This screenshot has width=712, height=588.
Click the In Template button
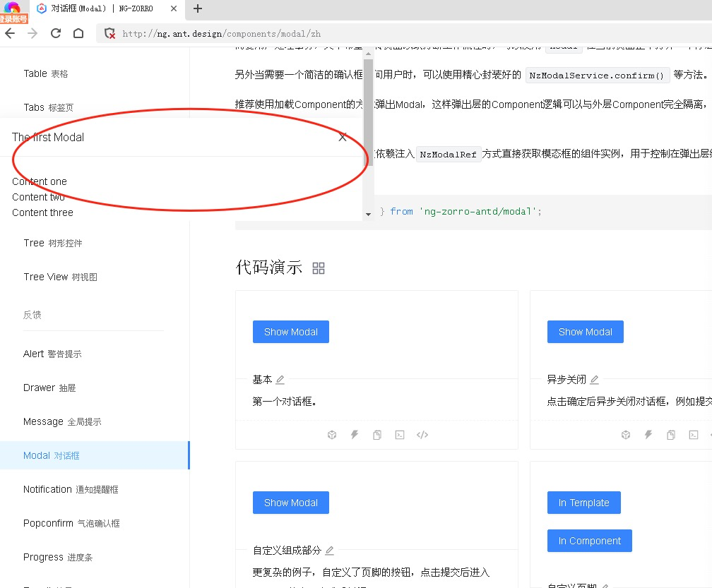(x=583, y=503)
